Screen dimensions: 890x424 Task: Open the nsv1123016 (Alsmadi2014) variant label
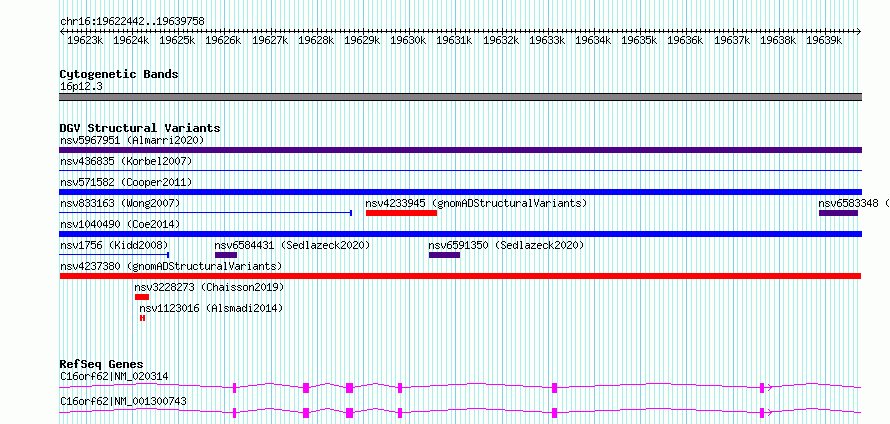click(211, 309)
